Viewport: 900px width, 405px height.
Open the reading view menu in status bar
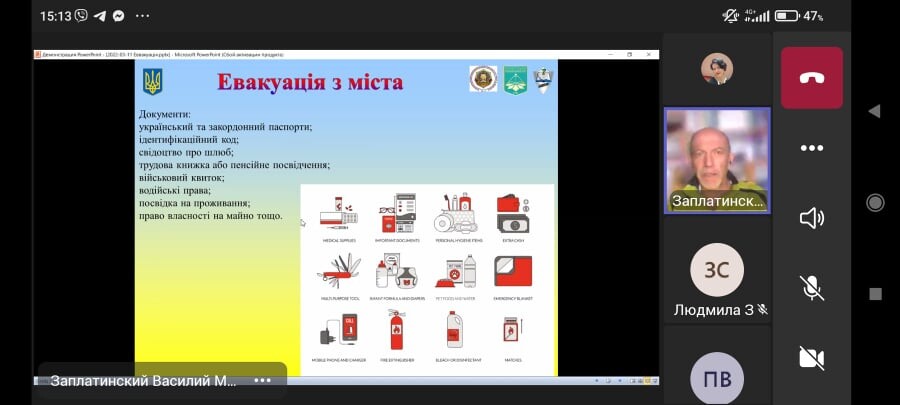608,380
